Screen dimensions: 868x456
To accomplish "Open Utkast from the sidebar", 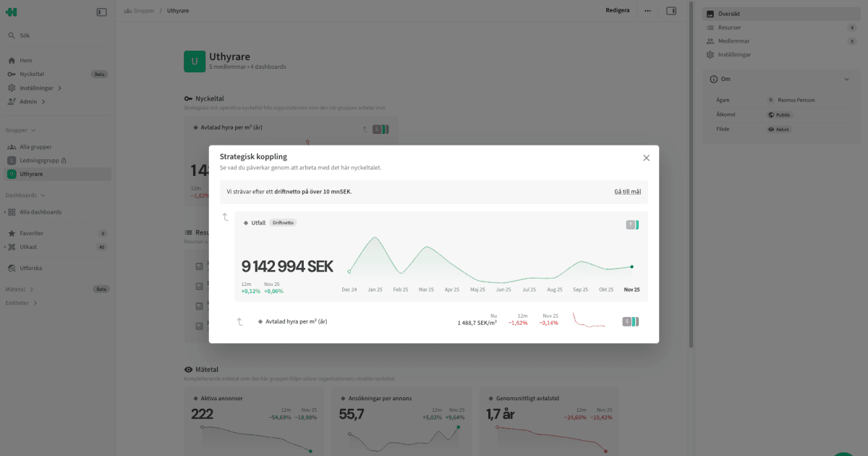I will [x=10, y=247].
